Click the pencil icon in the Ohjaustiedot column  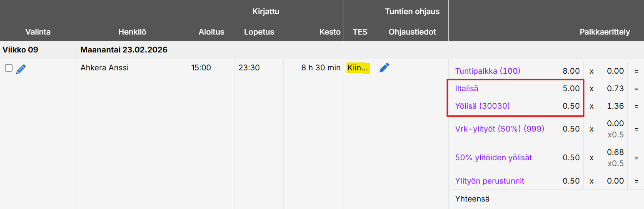(384, 68)
